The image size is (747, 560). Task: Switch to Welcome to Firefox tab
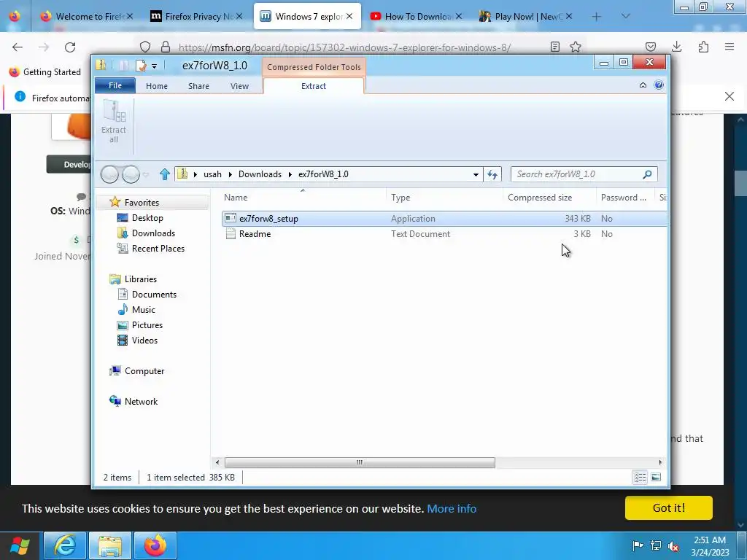pos(87,16)
